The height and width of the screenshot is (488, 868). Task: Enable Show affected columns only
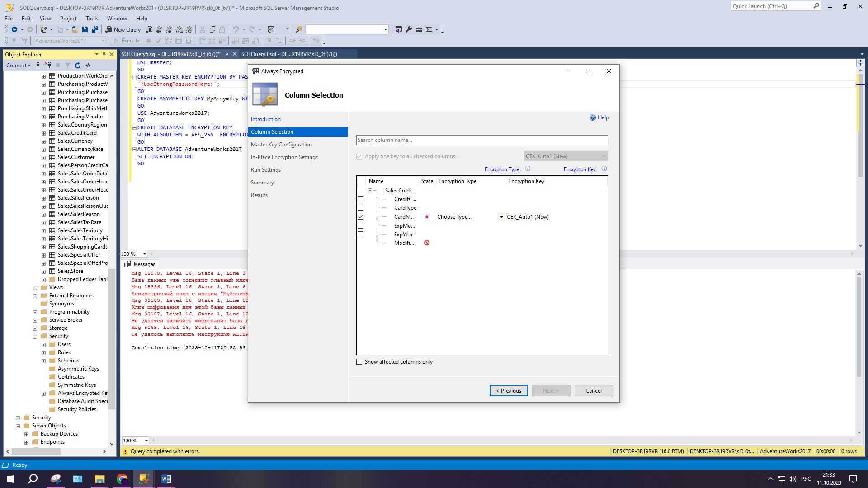coord(359,362)
